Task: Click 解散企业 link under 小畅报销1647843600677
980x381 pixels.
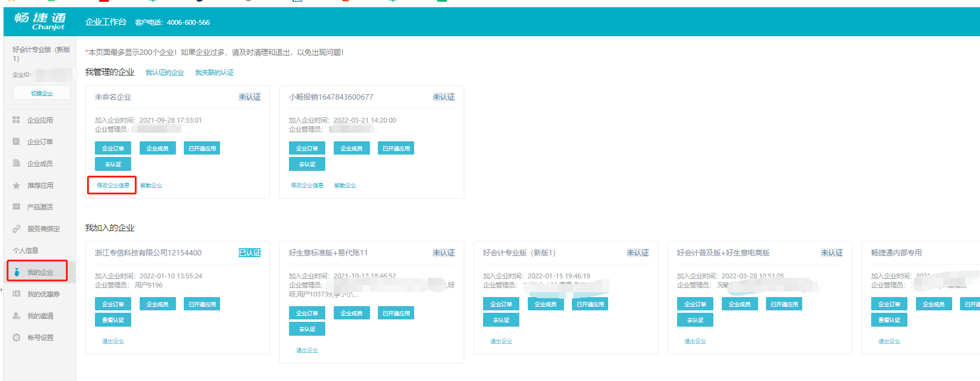Action: 345,185
